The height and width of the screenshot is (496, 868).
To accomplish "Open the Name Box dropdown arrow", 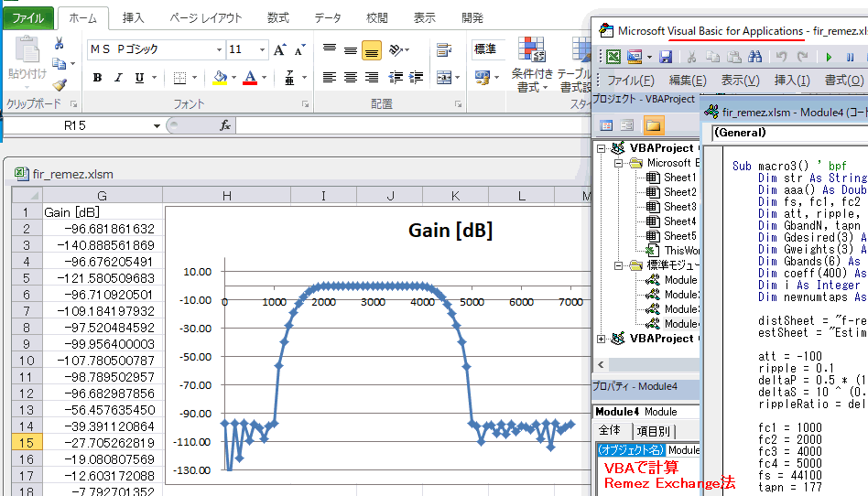I will click(x=157, y=126).
